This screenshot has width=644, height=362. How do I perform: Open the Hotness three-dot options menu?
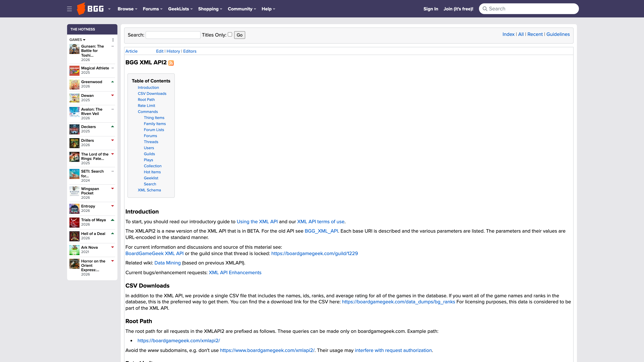(x=113, y=40)
